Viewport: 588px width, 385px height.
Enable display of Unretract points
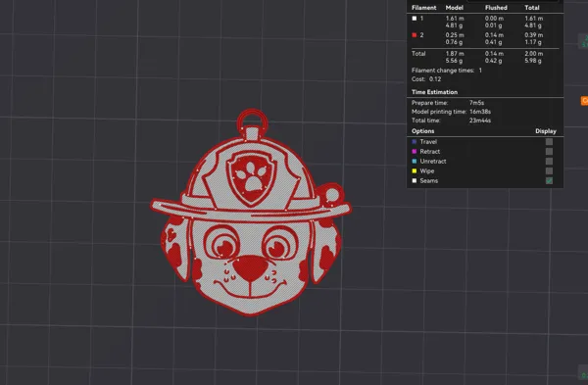[x=549, y=162]
